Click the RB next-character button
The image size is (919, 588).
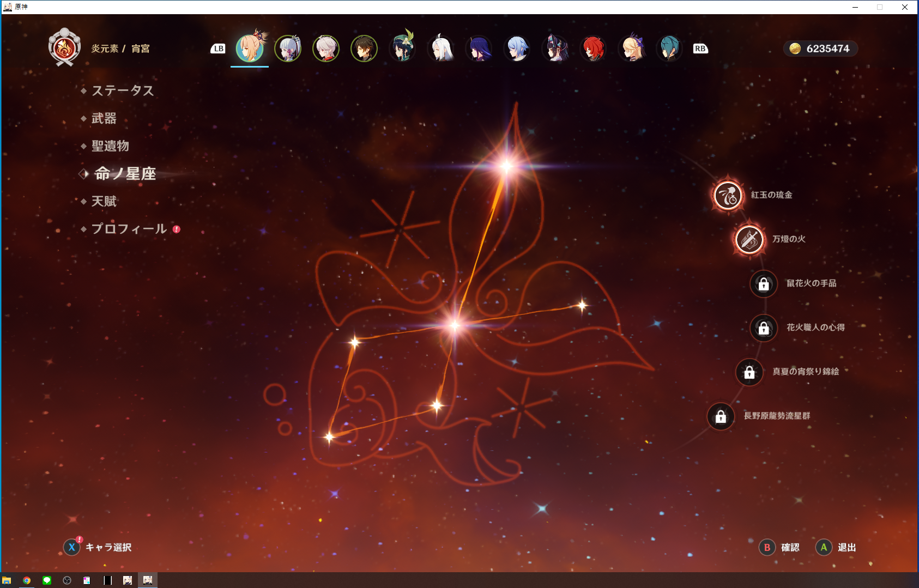700,49
